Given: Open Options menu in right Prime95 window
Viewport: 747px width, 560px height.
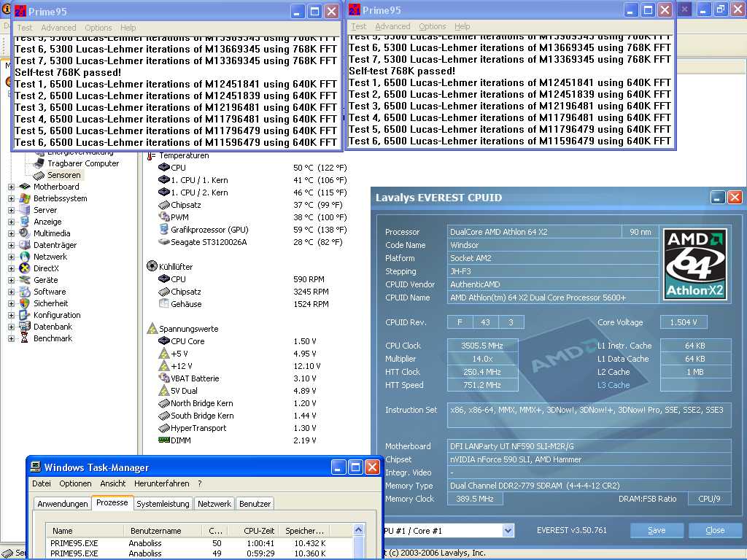Looking at the screenshot, I should [433, 26].
